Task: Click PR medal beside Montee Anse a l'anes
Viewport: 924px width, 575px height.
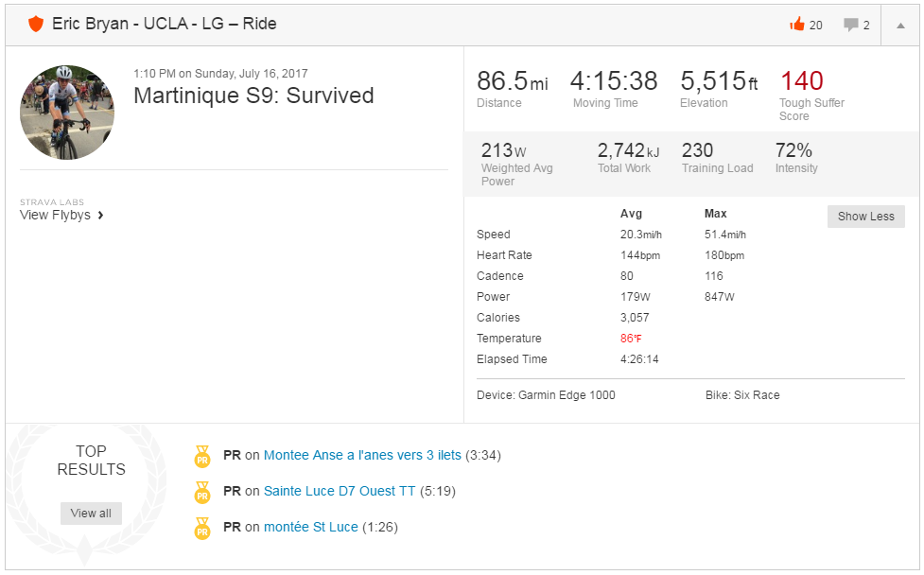Action: (x=202, y=457)
